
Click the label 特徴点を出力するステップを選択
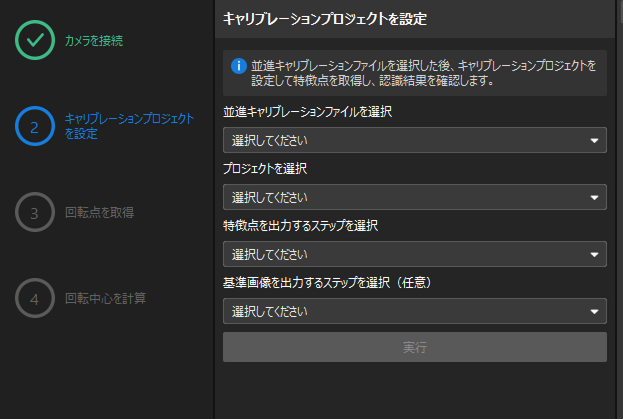(x=300, y=226)
